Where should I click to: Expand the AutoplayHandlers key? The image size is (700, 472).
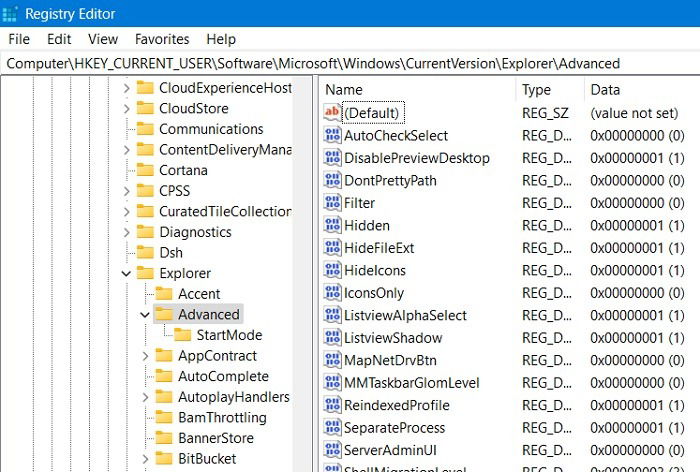[x=146, y=397]
